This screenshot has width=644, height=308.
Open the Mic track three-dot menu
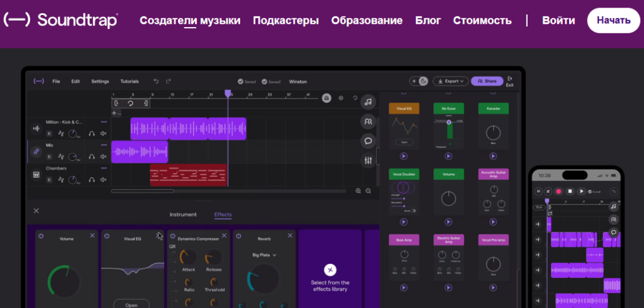pyautogui.click(x=104, y=145)
